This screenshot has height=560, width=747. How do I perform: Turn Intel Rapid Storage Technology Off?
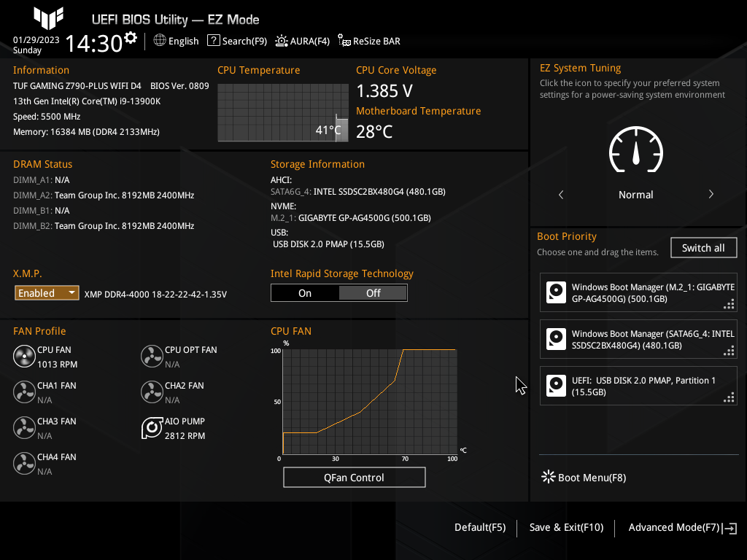tap(373, 293)
